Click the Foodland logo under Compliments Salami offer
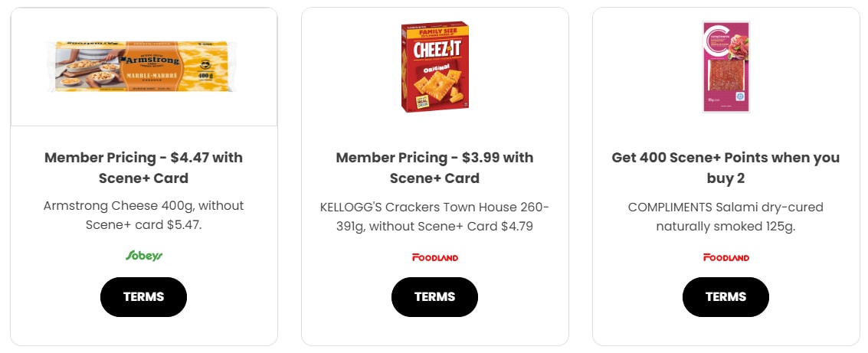This screenshot has width=868, height=353. click(726, 257)
